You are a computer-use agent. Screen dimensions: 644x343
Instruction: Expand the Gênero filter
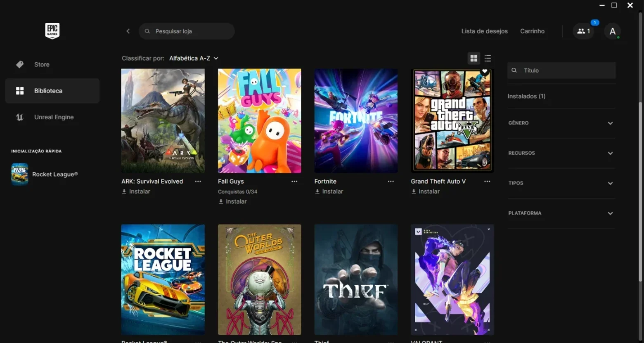point(561,123)
